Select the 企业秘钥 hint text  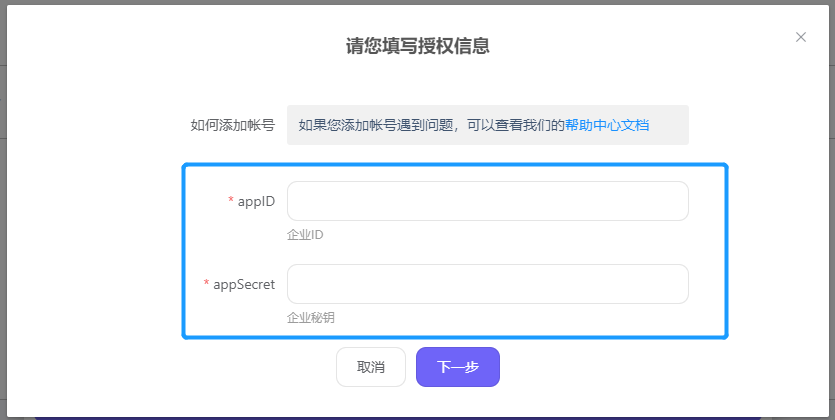(x=311, y=318)
